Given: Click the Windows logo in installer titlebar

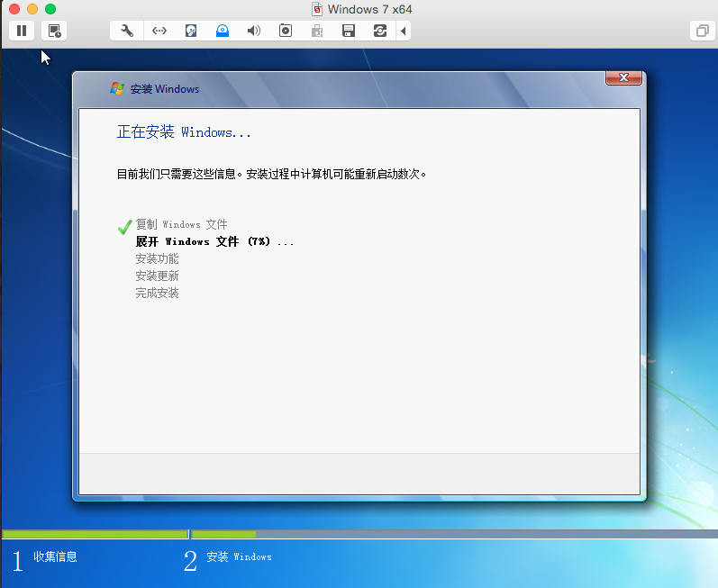Looking at the screenshot, I should (x=117, y=88).
